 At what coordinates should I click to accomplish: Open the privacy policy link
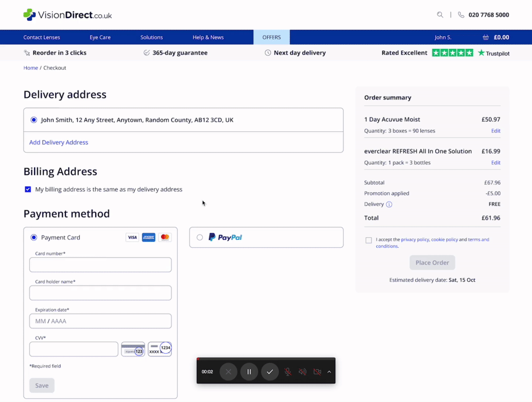415,239
